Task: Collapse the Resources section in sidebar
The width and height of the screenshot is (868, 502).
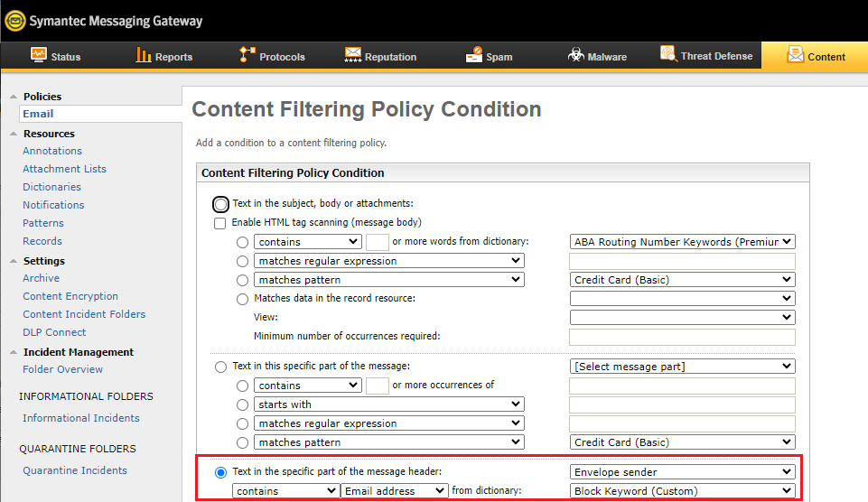Action: click(x=13, y=134)
